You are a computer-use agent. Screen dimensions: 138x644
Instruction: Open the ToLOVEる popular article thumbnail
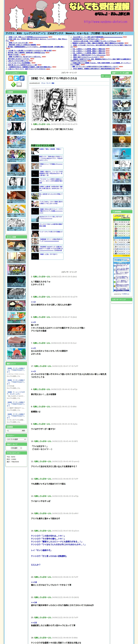click(16, 101)
